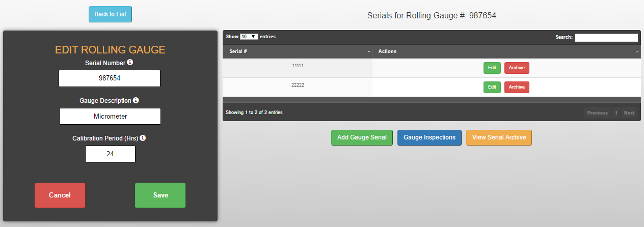View Serial Archive
644x227 pixels.
499,137
